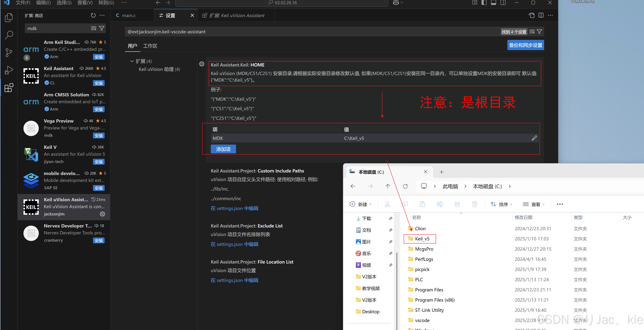Open the Source Control panel
This screenshot has width=644, height=330.
coord(9,52)
